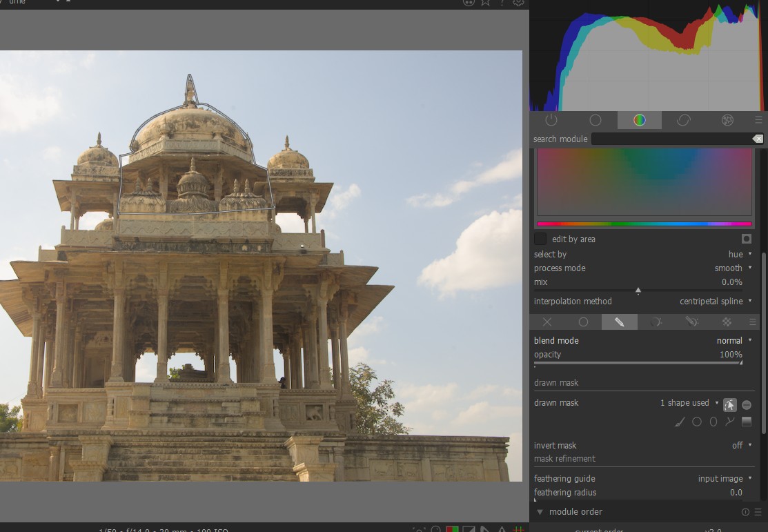
Task: Toggle show and edit mask elements
Action: click(x=730, y=404)
